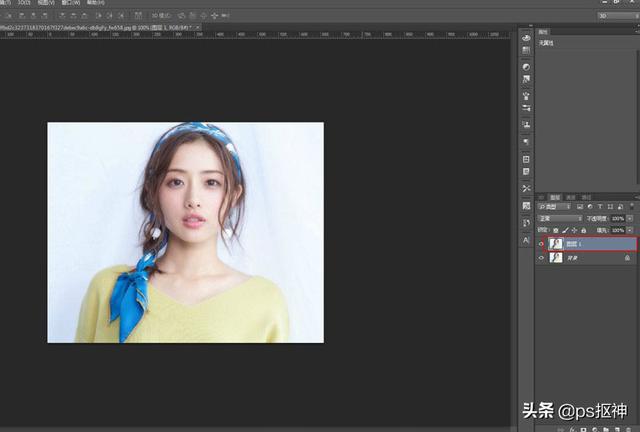This screenshot has width=640, height=432.
Task: Open the crossed-tools icon in panel dock
Action: [x=526, y=188]
